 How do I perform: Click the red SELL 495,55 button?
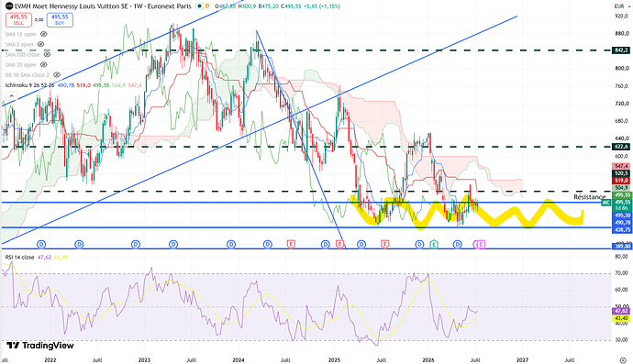pos(18,20)
